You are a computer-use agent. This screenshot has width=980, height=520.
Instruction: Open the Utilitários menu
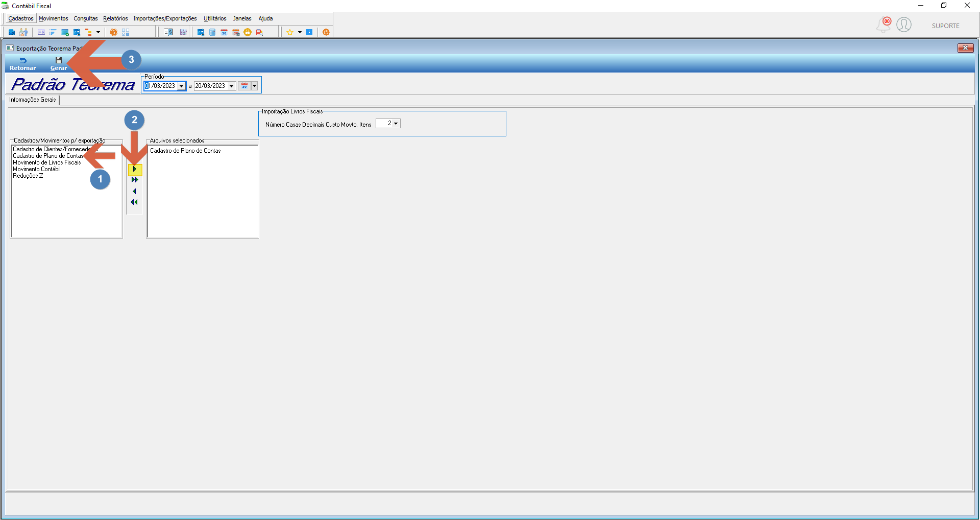click(x=215, y=18)
